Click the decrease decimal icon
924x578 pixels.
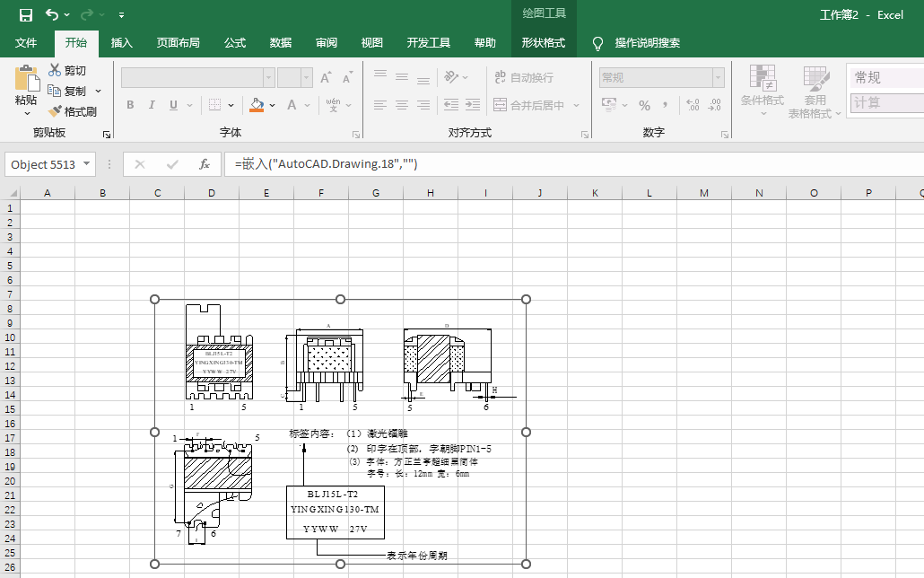pyautogui.click(x=714, y=105)
